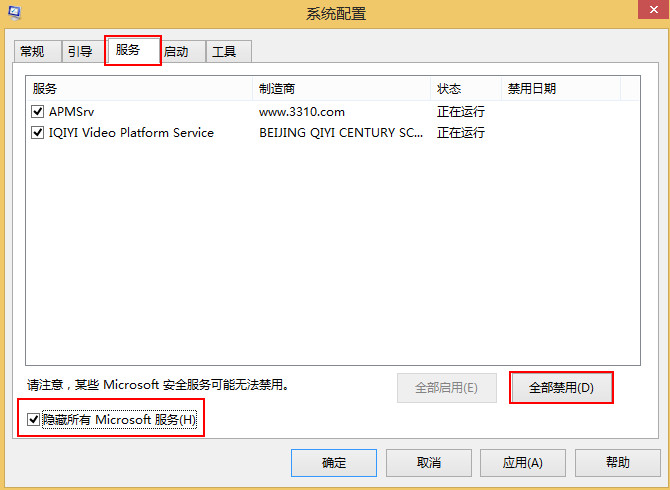This screenshot has height=490, width=670.
Task: Toggle 隐藏所有 Microsoft 服务 checkbox
Action: [35, 420]
